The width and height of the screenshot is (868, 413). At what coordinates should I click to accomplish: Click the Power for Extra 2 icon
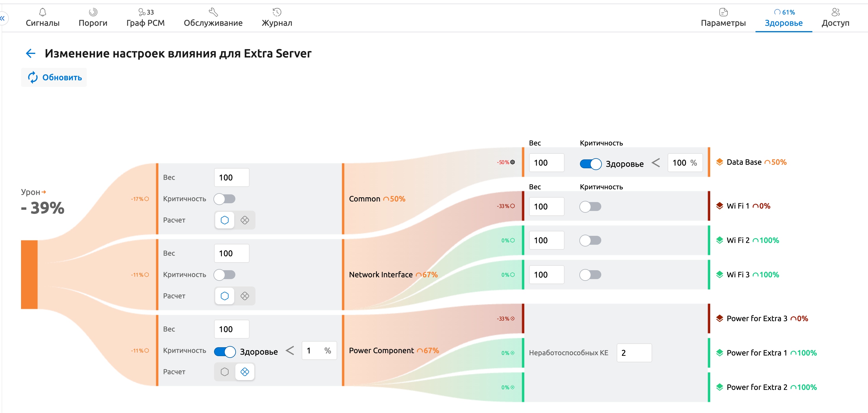coord(719,388)
